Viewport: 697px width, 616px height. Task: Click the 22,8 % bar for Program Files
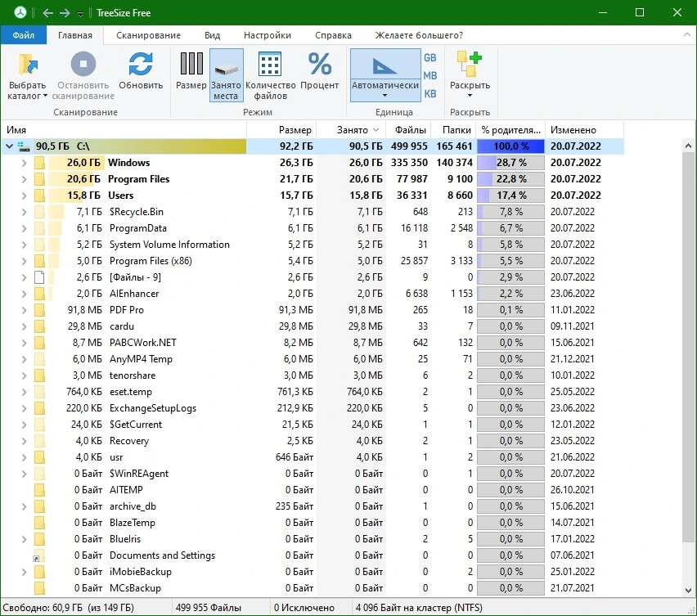[510, 179]
